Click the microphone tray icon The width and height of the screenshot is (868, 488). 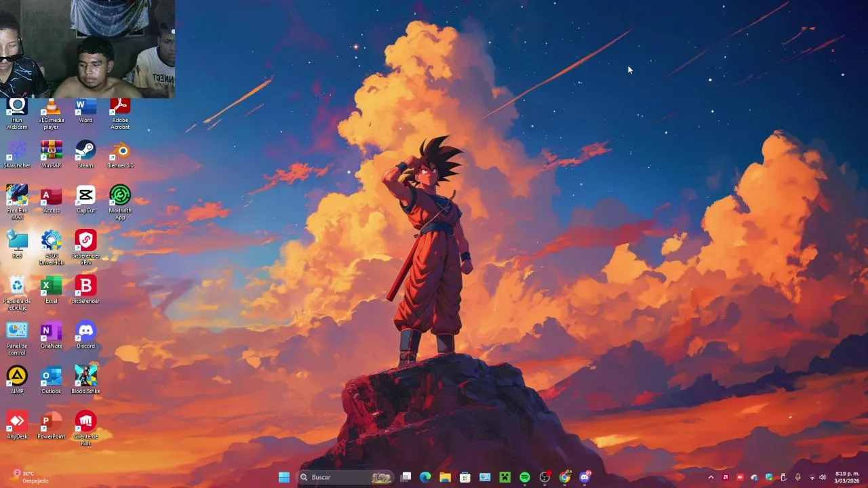click(x=797, y=477)
